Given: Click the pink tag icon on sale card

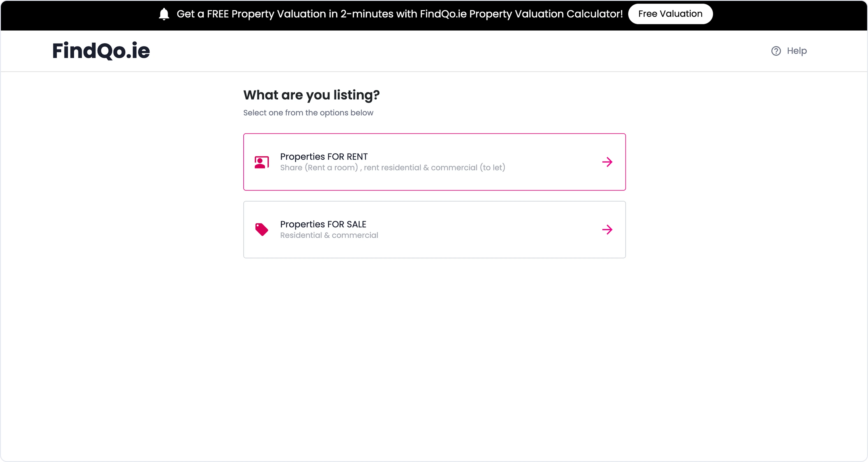Looking at the screenshot, I should [x=261, y=229].
